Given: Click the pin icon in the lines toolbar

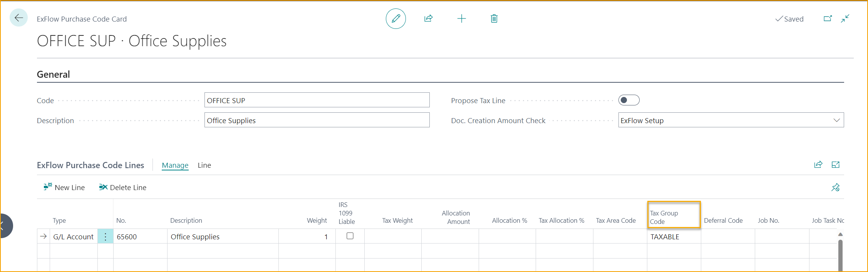Looking at the screenshot, I should 835,187.
